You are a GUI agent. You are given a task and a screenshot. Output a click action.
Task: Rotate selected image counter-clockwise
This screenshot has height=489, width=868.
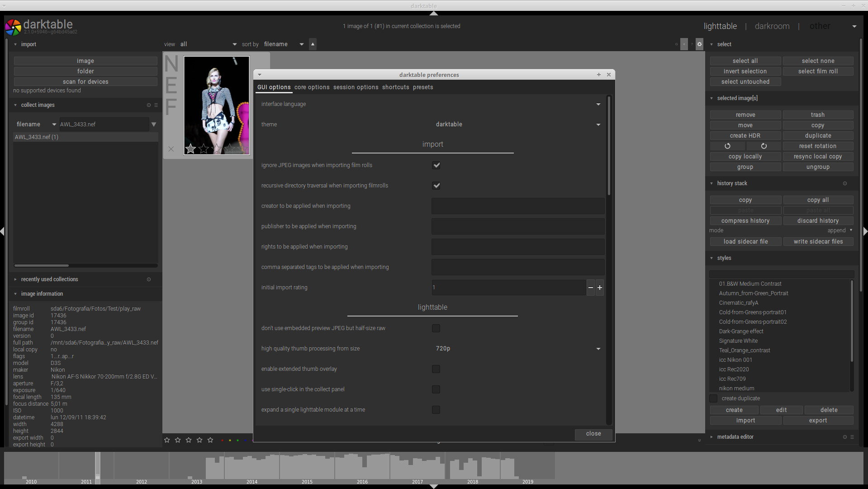727,146
